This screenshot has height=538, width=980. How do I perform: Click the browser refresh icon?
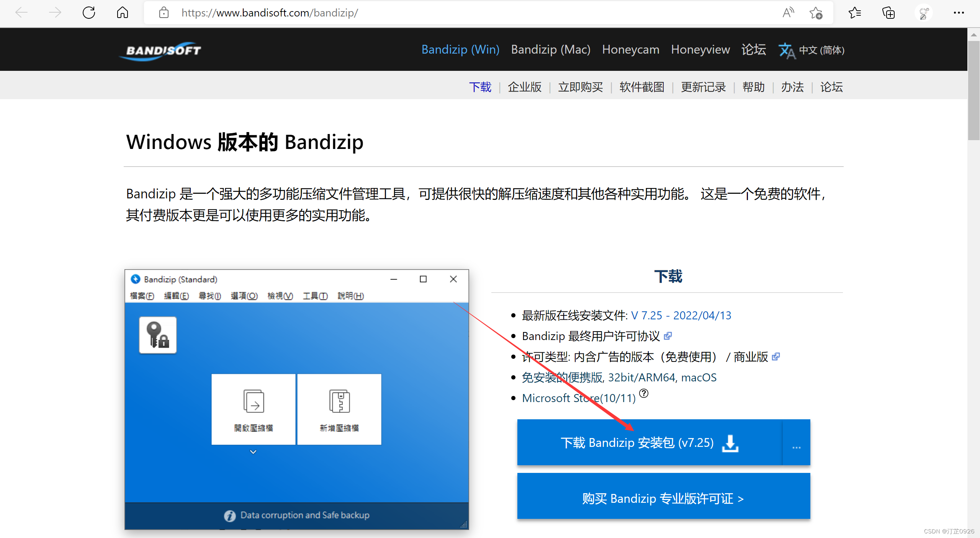pyautogui.click(x=89, y=13)
